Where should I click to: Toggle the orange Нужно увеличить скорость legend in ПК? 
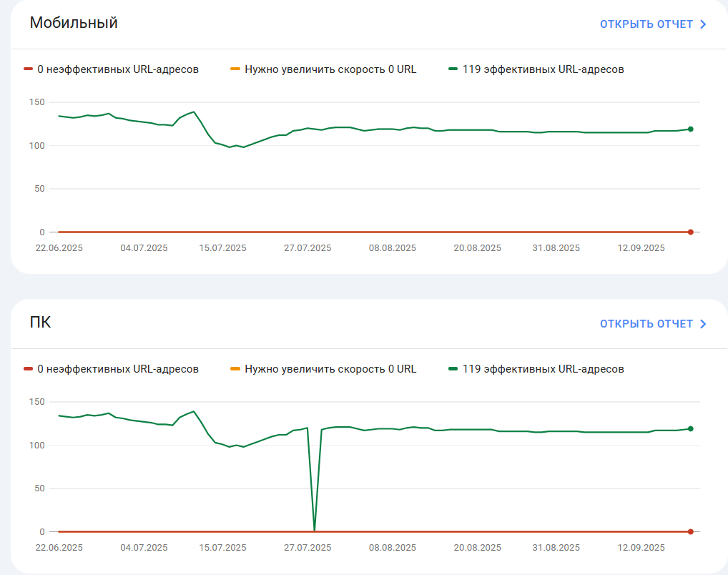[324, 369]
